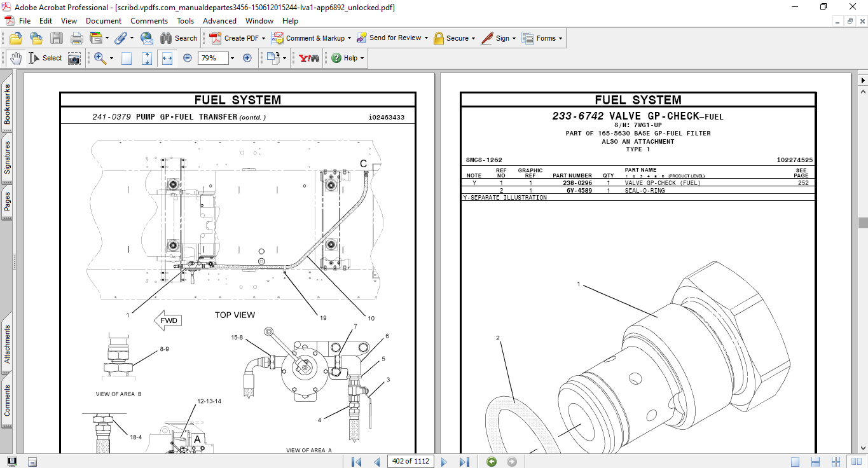Image resolution: width=868 pixels, height=468 pixels.
Task: Expand the Comment & Markup dropdown
Action: tap(350, 38)
